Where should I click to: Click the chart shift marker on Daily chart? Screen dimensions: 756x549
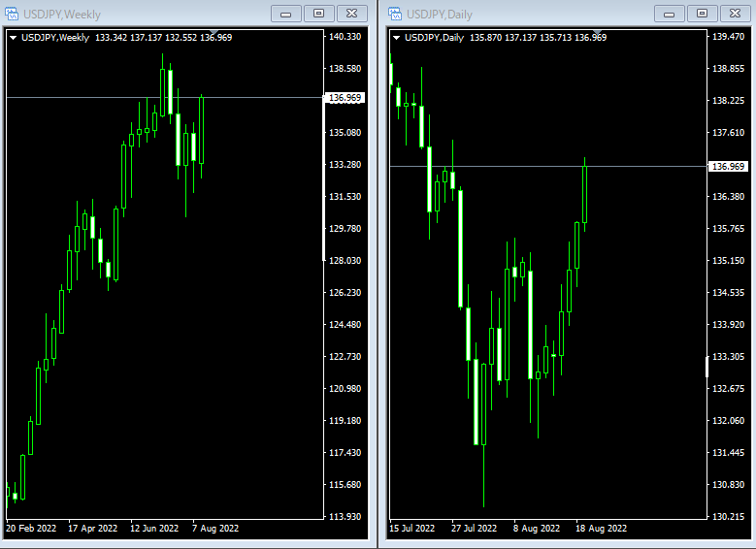[597, 32]
